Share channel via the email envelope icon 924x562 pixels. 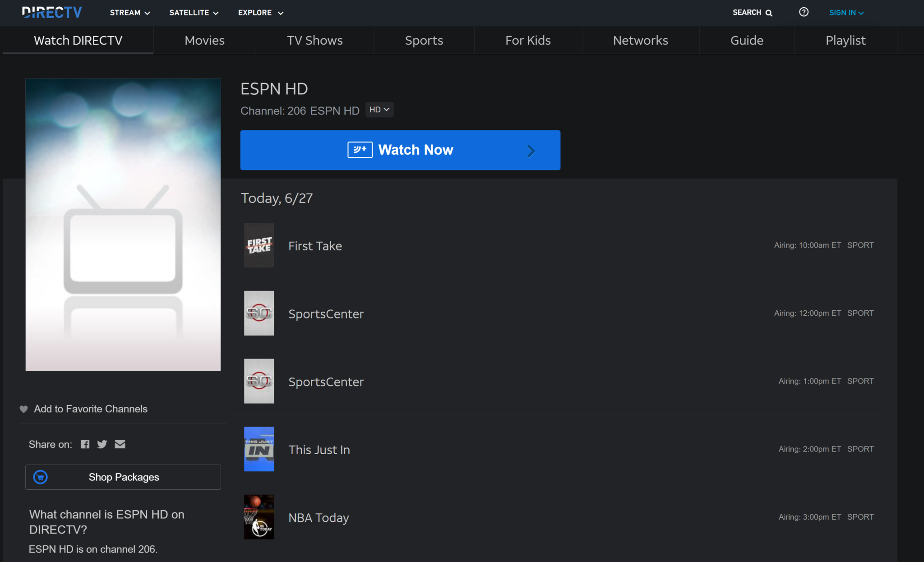point(120,444)
